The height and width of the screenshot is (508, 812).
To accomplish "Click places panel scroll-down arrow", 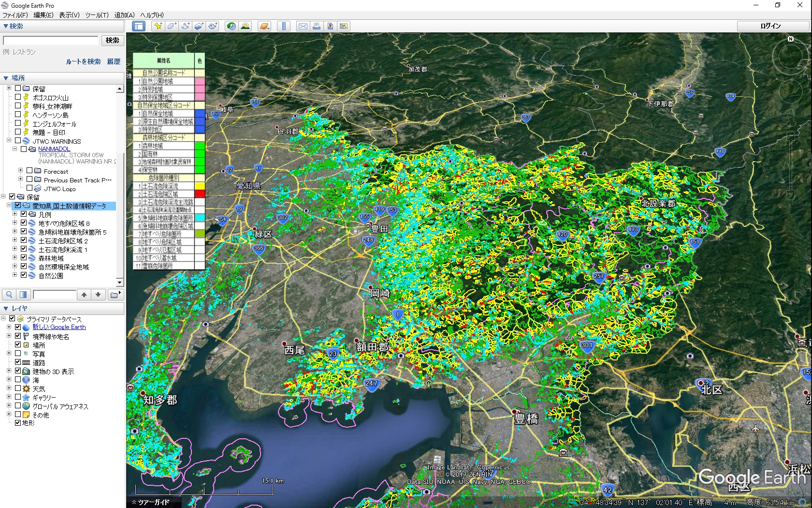I will tap(120, 282).
